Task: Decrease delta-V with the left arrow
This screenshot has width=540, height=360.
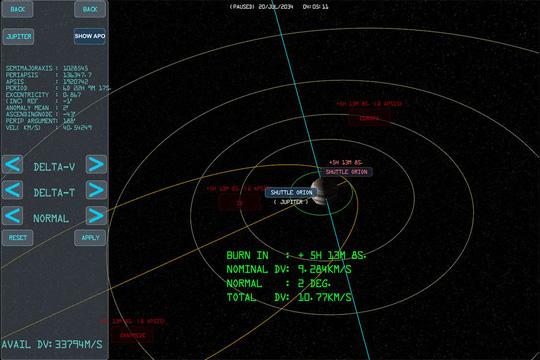Action: (12, 164)
